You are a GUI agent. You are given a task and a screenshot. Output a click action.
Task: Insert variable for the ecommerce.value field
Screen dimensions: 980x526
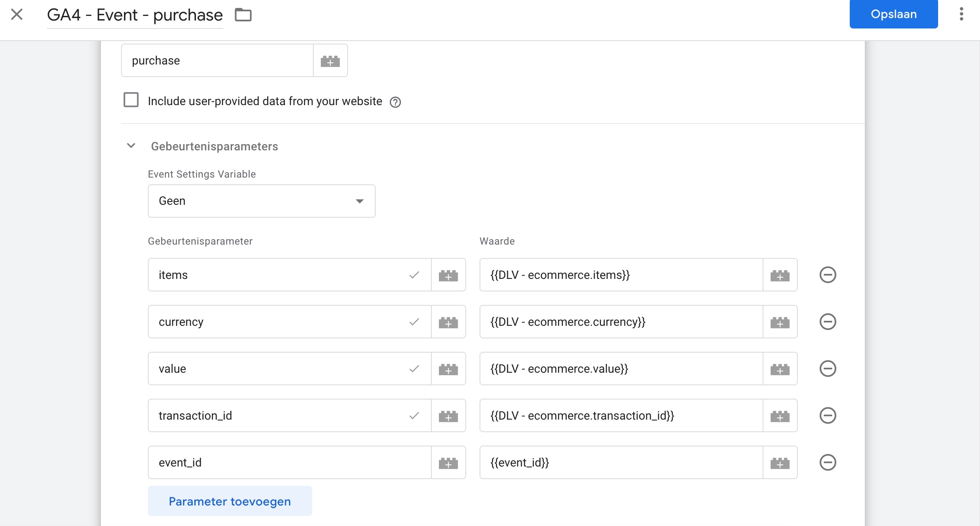[x=780, y=369]
